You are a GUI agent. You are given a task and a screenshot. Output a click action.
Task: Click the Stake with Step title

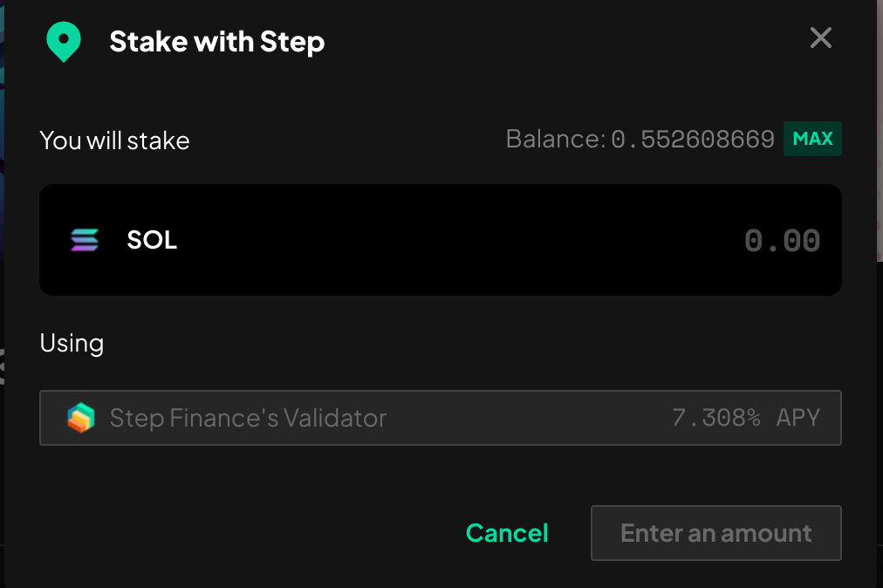[216, 42]
